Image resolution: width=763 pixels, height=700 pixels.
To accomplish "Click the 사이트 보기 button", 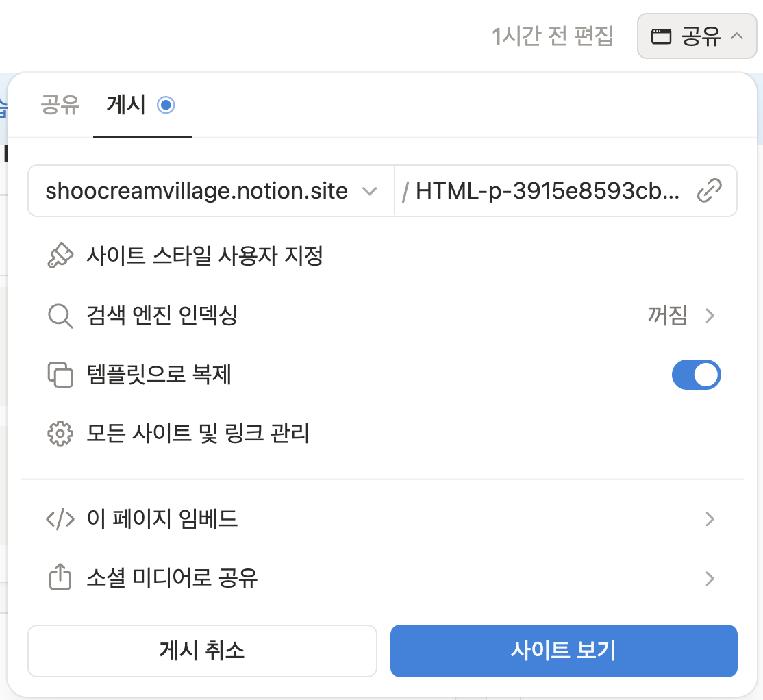I will [564, 651].
